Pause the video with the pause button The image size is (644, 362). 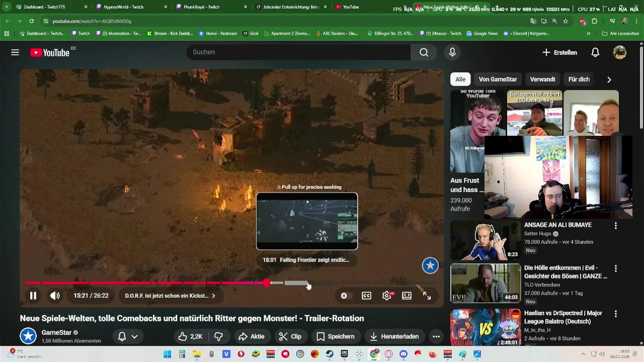click(33, 296)
